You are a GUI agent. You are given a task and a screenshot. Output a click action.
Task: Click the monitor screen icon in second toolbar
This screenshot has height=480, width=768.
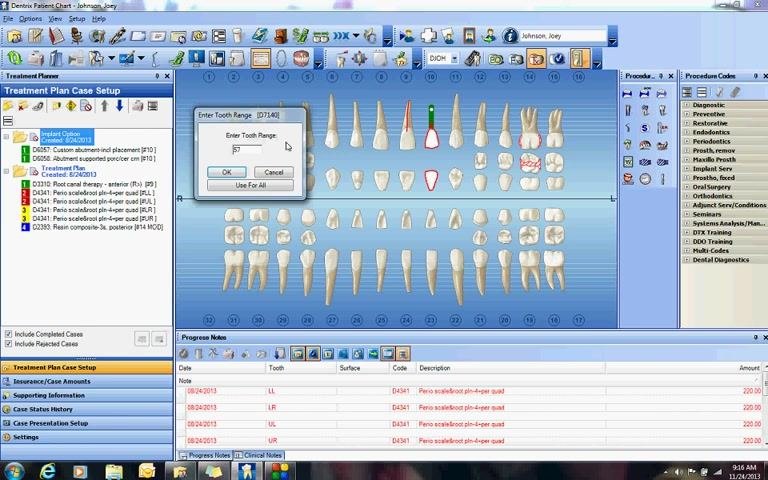(196, 58)
